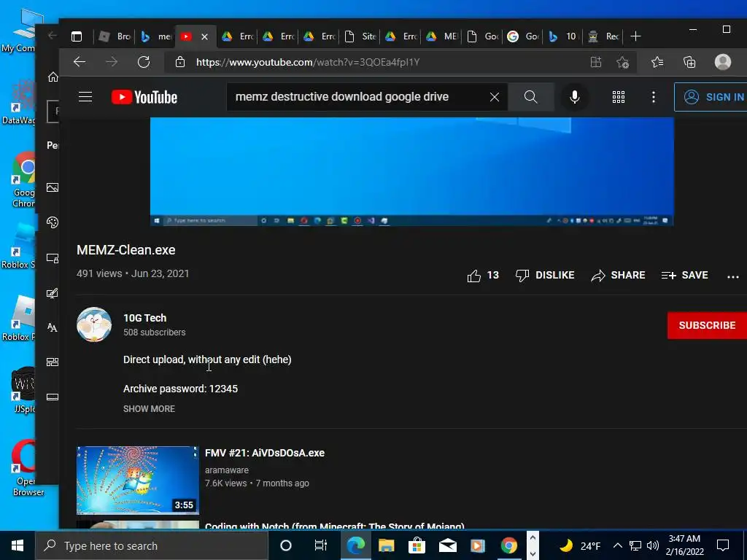Viewport: 747px width, 560px height.
Task: Open the Windows notification center
Action: [723, 545]
